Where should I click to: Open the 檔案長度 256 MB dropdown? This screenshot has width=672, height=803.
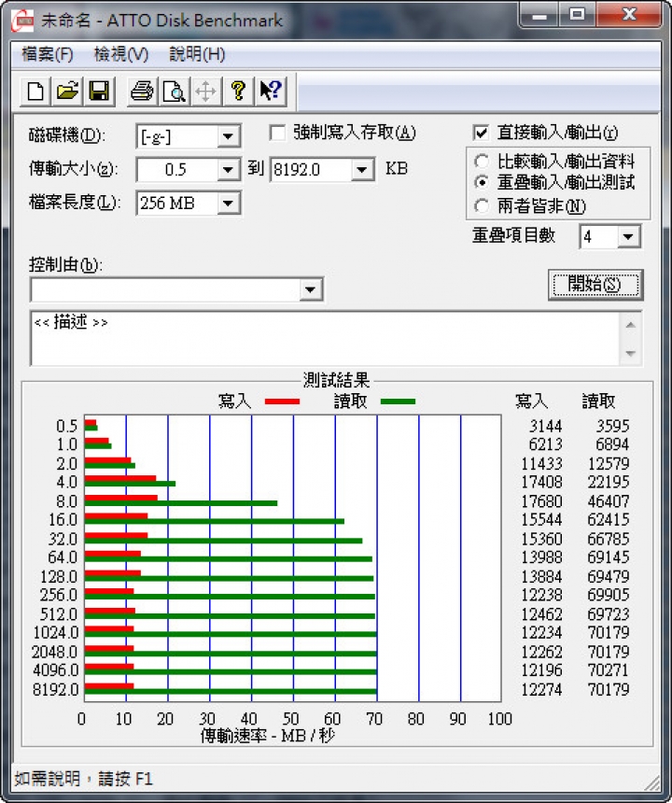coord(229,204)
